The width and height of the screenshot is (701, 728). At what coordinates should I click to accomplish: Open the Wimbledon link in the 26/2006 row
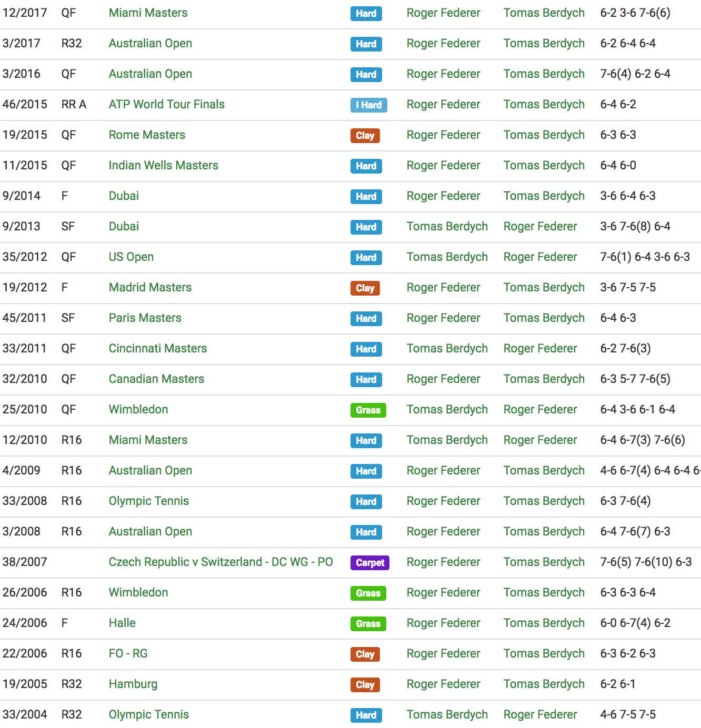click(x=138, y=592)
